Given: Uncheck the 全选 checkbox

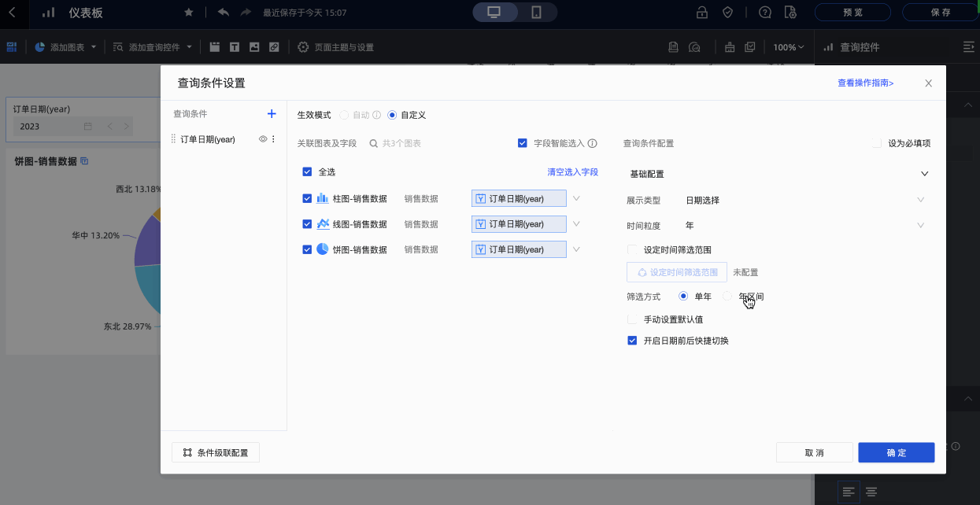Looking at the screenshot, I should (307, 171).
